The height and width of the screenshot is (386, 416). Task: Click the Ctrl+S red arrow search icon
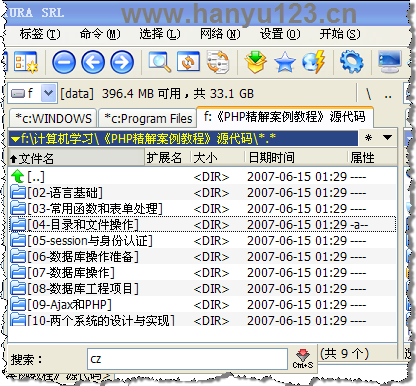303,359
